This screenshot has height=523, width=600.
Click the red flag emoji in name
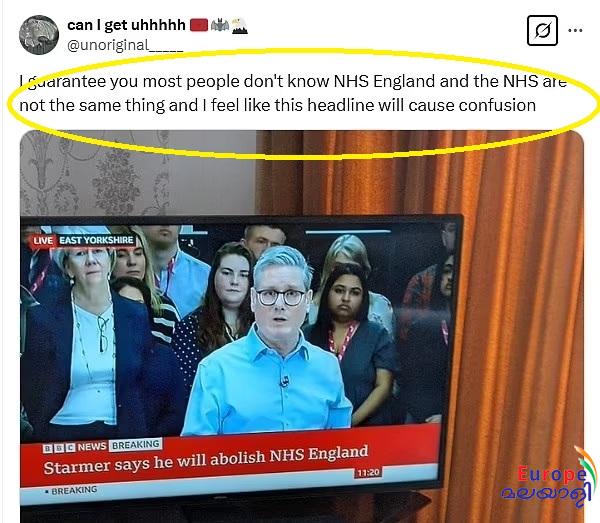pos(199,25)
